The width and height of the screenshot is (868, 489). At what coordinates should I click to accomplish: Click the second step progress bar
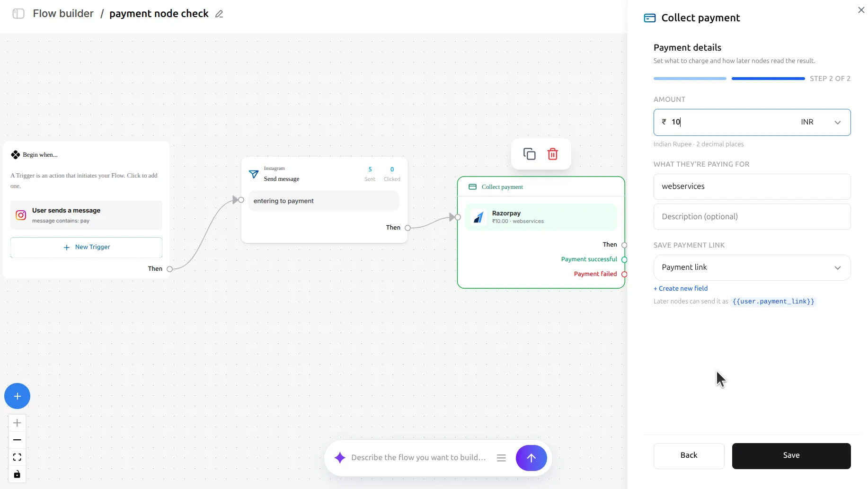pos(768,79)
